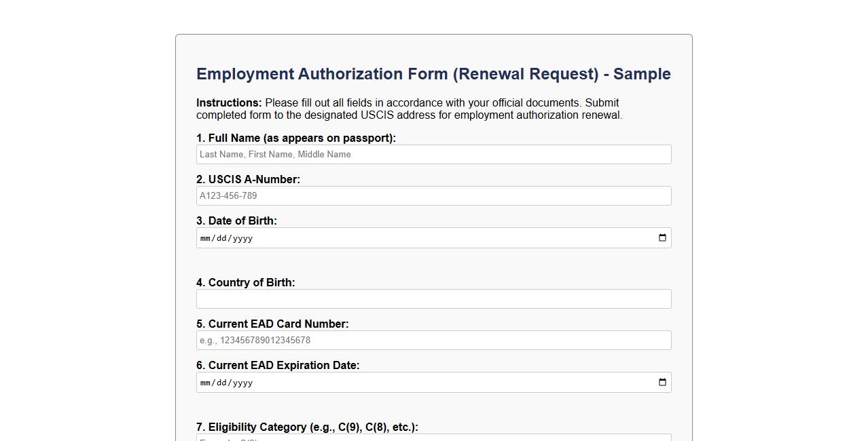The image size is (868, 441).
Task: Open the EAD Expiration Date calendar picker
Action: coord(662,382)
